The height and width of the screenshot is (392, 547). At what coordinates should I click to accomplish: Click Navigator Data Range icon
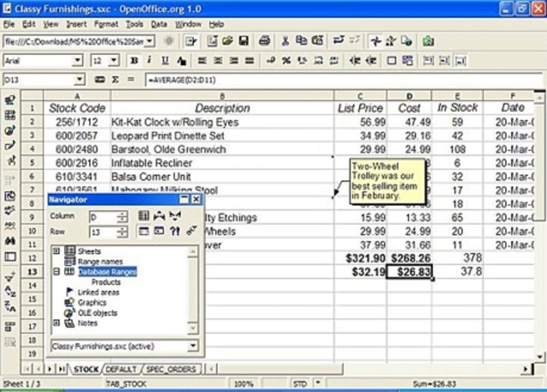tap(144, 216)
